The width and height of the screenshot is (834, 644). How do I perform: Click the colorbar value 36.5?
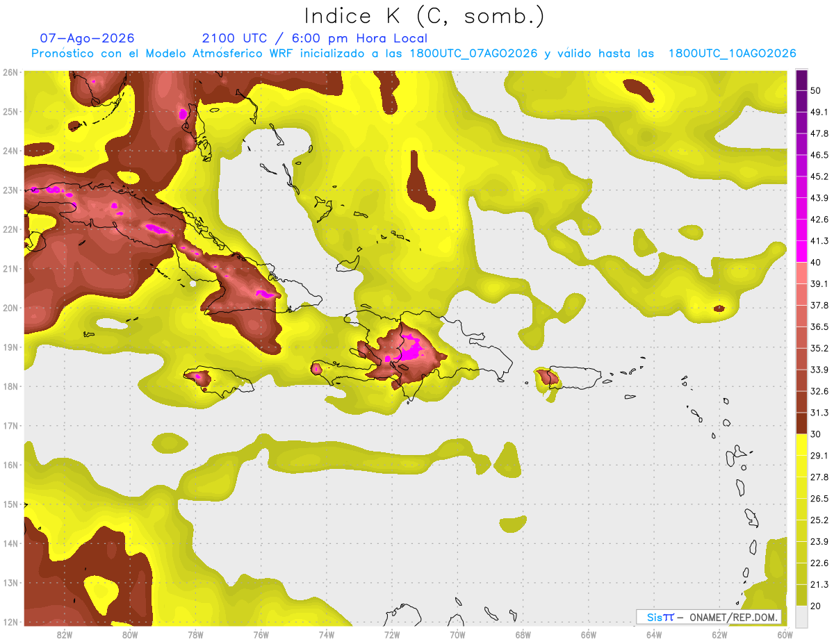819,327
